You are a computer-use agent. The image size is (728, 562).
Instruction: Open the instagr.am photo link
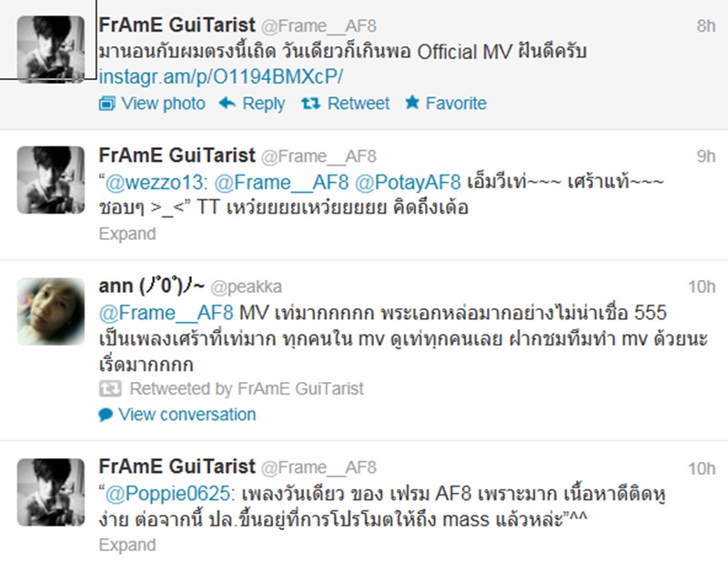[221, 76]
